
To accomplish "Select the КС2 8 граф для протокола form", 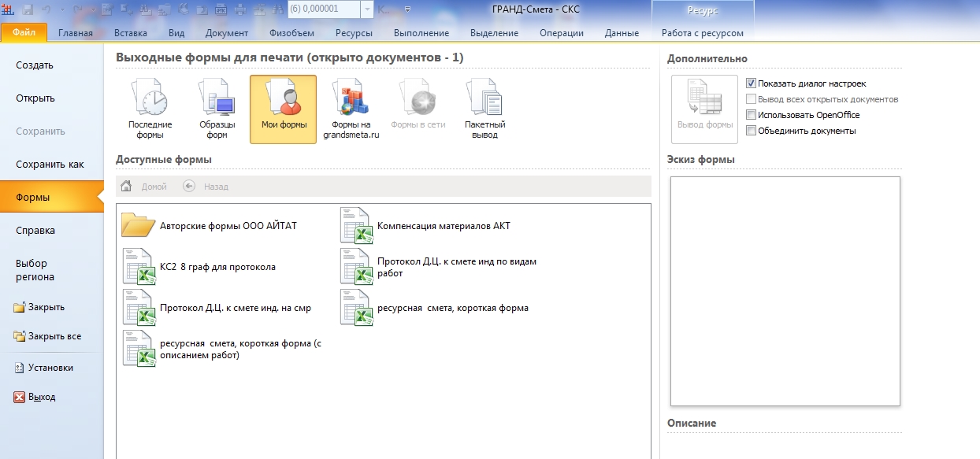I will tap(200, 266).
